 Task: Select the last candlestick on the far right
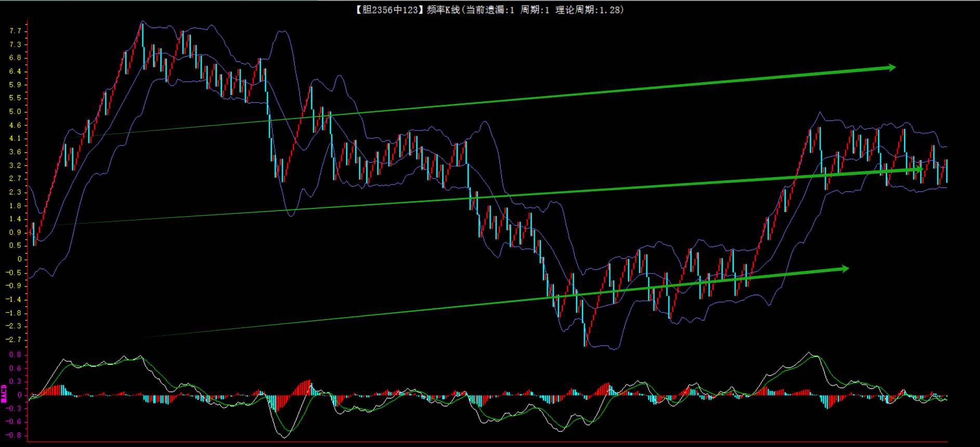(946, 172)
